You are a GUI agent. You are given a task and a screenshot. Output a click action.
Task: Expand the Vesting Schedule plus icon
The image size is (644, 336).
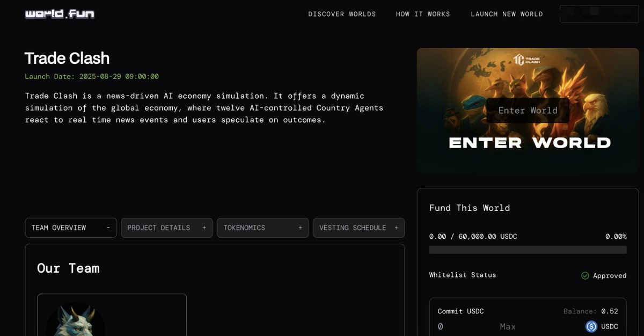[x=396, y=228]
